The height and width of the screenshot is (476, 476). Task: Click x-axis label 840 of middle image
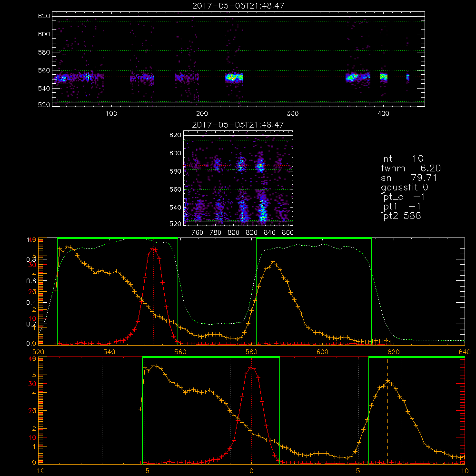pyautogui.click(x=269, y=233)
